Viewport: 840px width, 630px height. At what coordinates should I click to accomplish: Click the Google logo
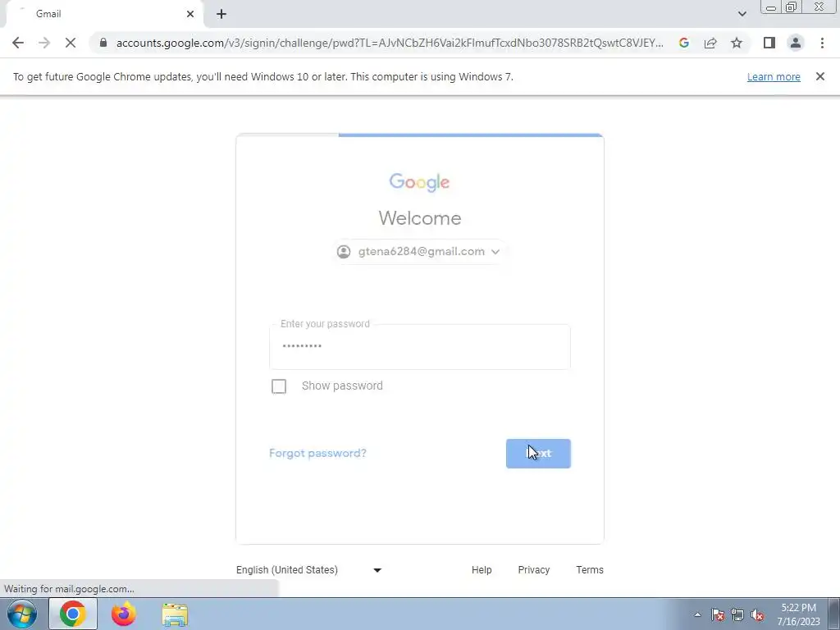tap(419, 182)
